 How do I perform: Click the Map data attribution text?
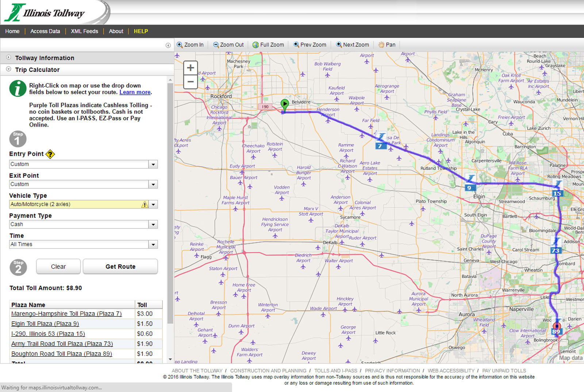click(571, 358)
